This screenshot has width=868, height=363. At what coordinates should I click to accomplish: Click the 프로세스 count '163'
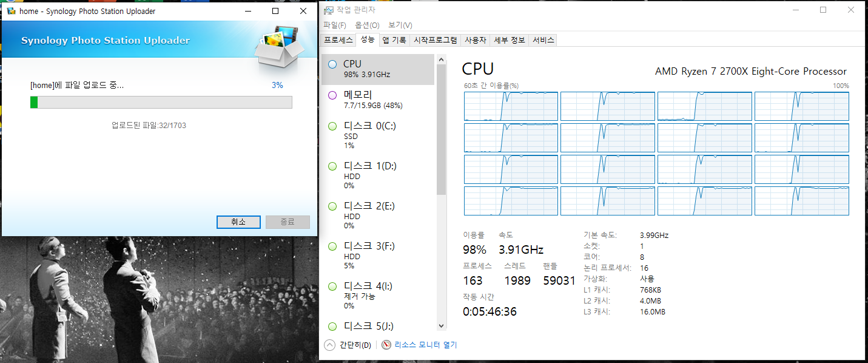coord(473,280)
